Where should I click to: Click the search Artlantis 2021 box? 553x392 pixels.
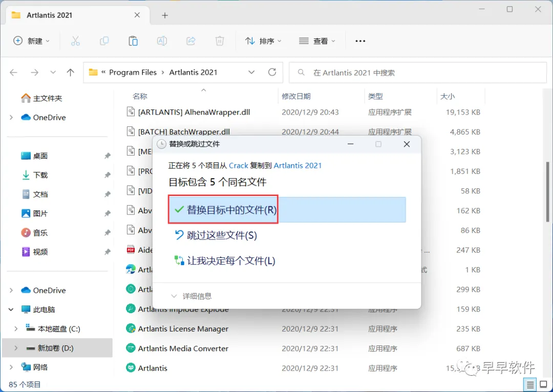click(x=418, y=73)
